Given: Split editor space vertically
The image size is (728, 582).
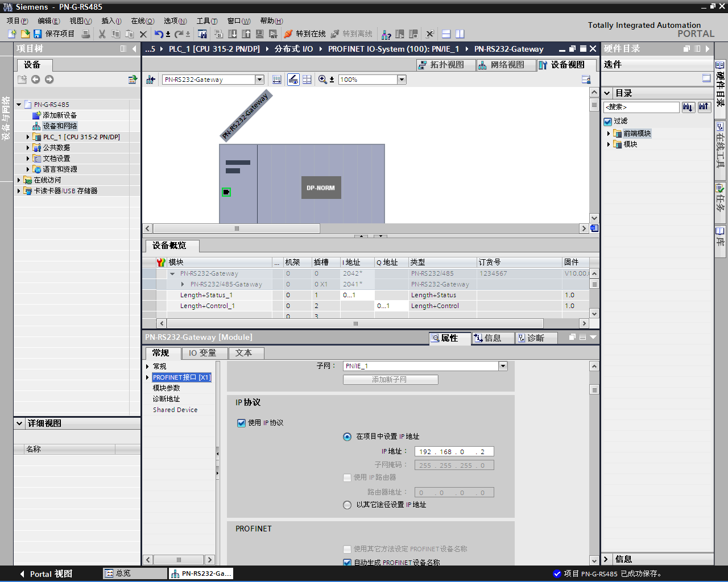Looking at the screenshot, I should coord(460,34).
